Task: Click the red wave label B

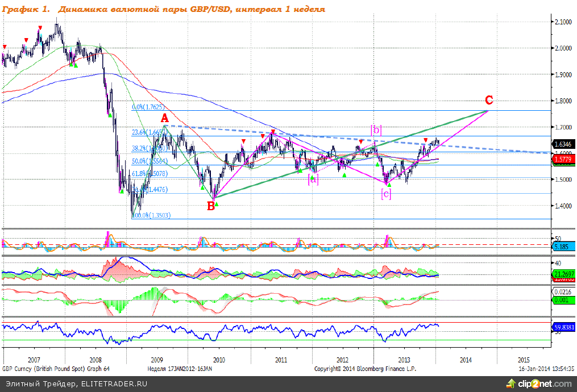Action: pos(211,206)
